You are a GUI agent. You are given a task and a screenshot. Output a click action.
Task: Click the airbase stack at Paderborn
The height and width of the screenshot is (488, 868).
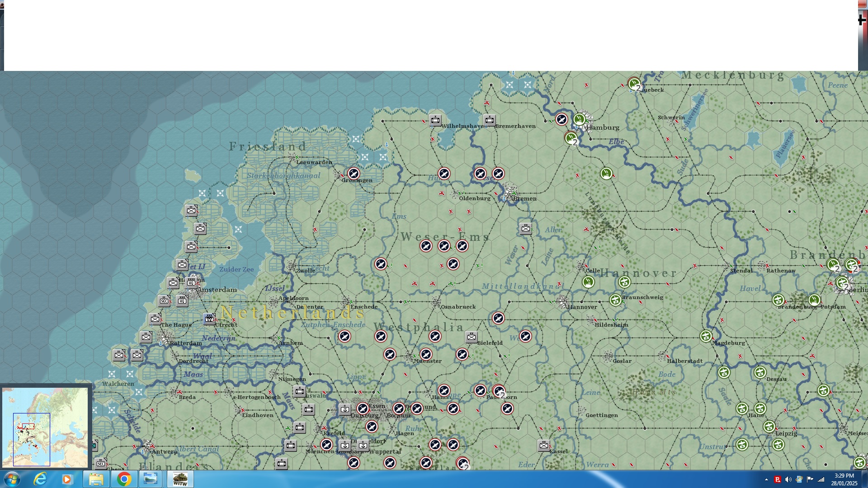coord(499,391)
